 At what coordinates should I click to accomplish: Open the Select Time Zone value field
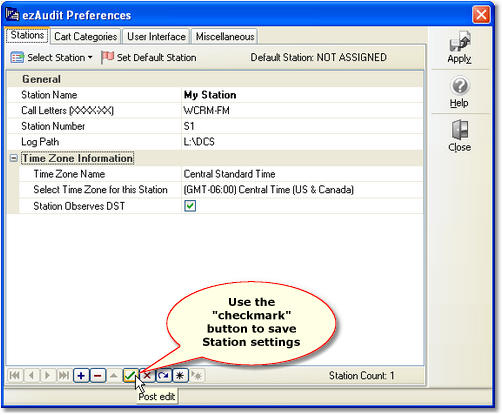tap(302, 190)
